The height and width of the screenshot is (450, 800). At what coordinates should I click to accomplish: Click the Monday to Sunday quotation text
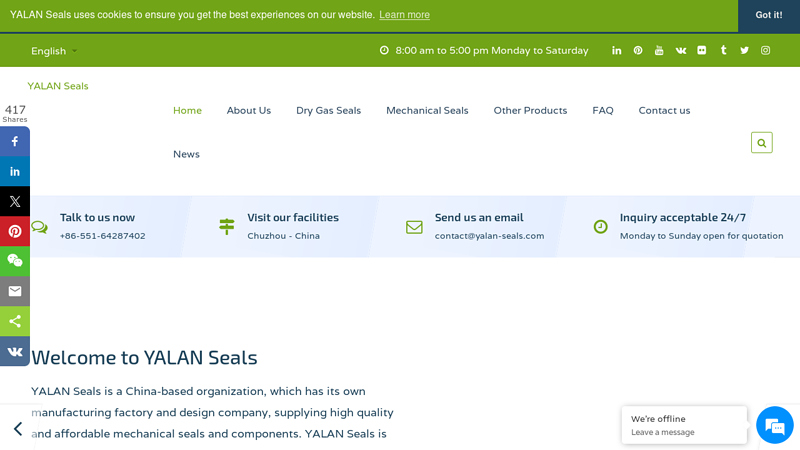click(x=702, y=236)
